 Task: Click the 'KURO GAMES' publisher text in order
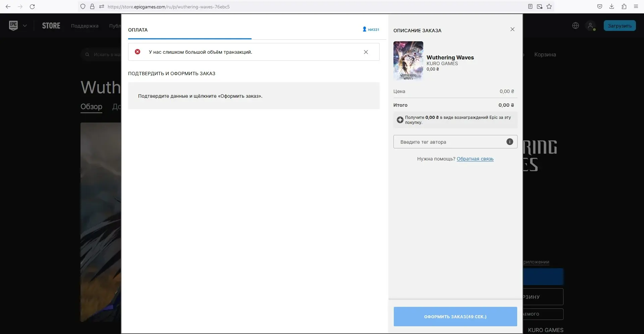pos(442,63)
